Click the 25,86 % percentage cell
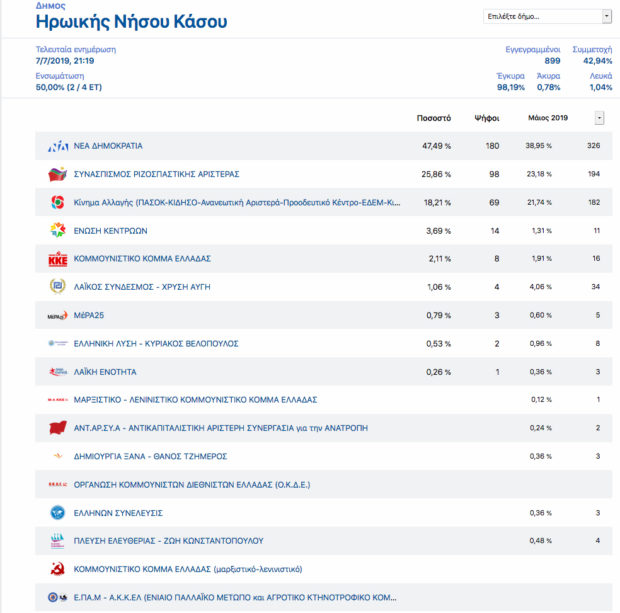The image size is (620, 613). click(436, 174)
